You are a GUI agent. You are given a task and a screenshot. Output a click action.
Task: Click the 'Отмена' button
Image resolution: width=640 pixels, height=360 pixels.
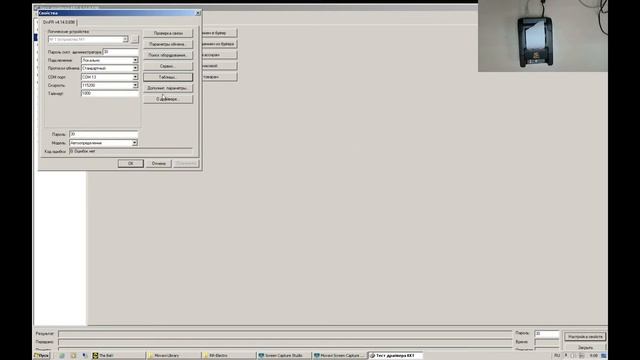tap(158, 163)
